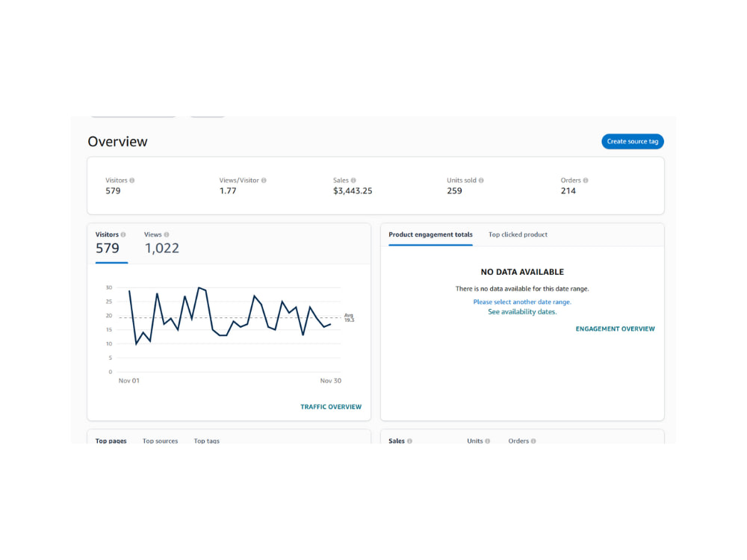Switch to Top sources tab

tap(160, 441)
